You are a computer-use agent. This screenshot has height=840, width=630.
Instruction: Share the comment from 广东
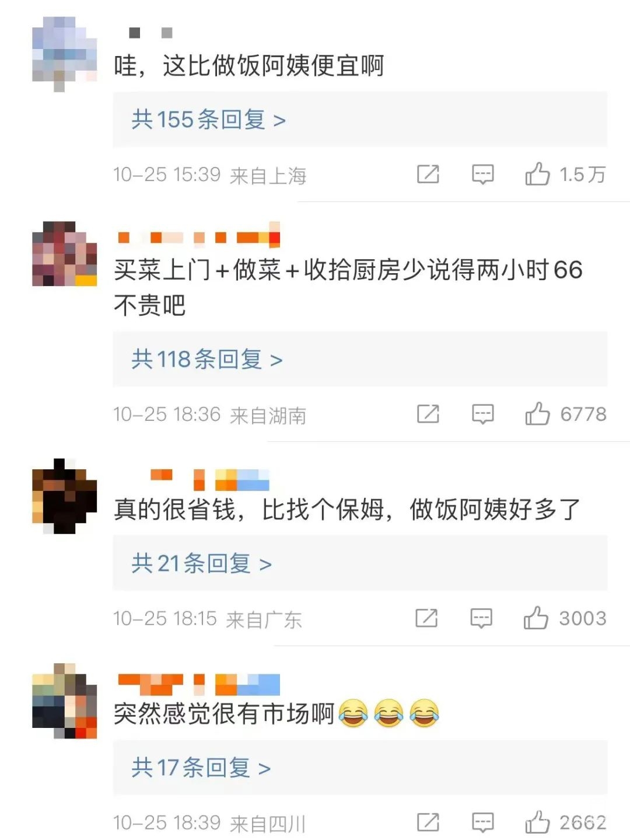(x=426, y=618)
